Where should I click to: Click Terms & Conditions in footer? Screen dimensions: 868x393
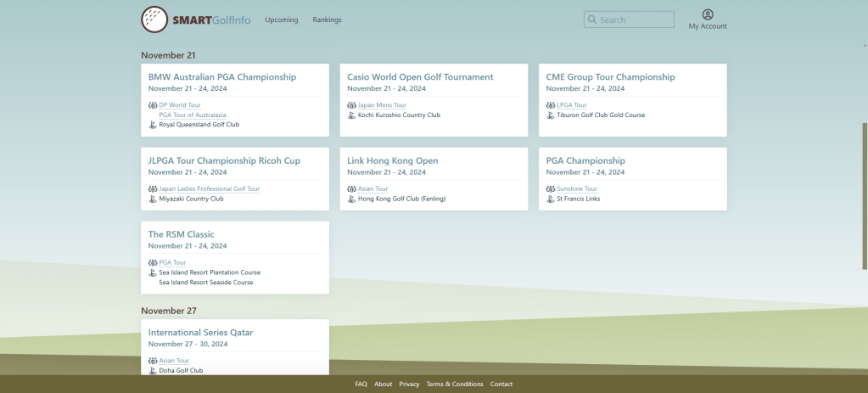click(x=455, y=384)
